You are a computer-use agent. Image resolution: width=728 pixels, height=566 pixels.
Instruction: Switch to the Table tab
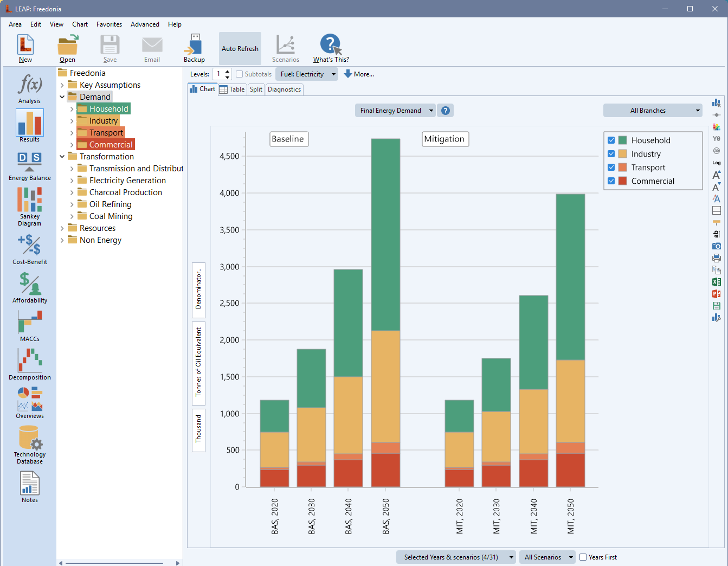232,89
